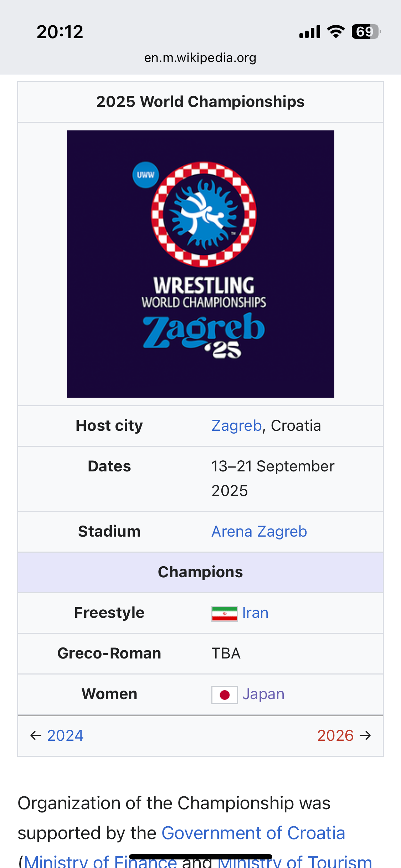Screen dimensions: 401x868
Task: Open the Arena Zagreb stadium link
Action: pos(259,532)
